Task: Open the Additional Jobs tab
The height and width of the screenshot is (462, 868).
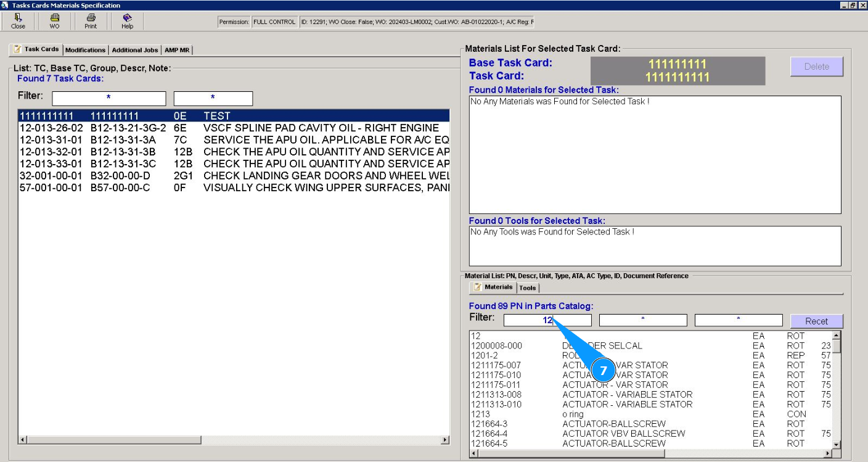Action: click(x=135, y=50)
